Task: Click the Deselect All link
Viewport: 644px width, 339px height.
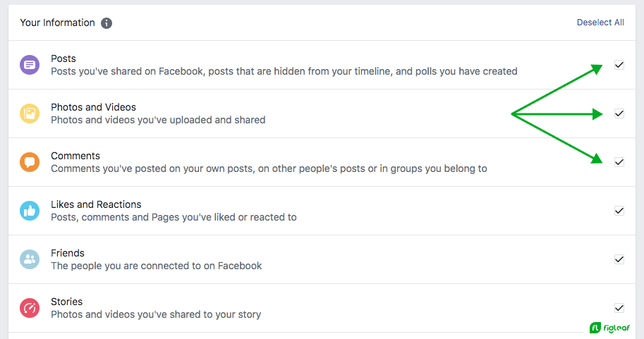Action: 600,23
